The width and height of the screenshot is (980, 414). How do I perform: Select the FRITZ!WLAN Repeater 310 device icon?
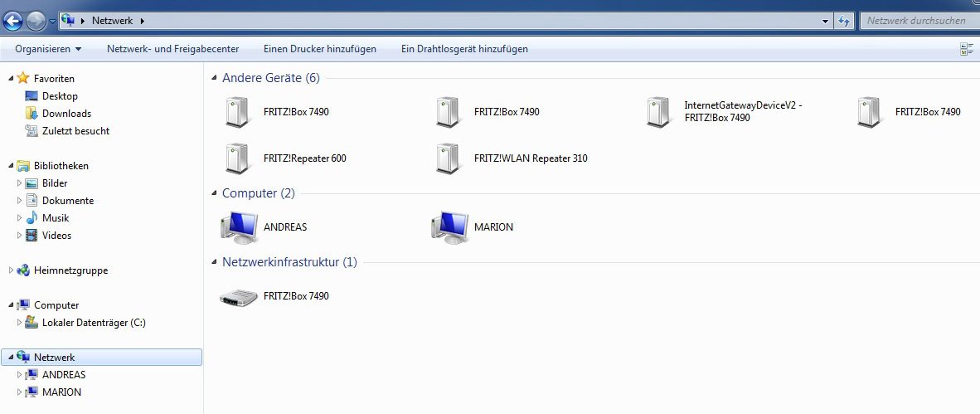(x=448, y=158)
